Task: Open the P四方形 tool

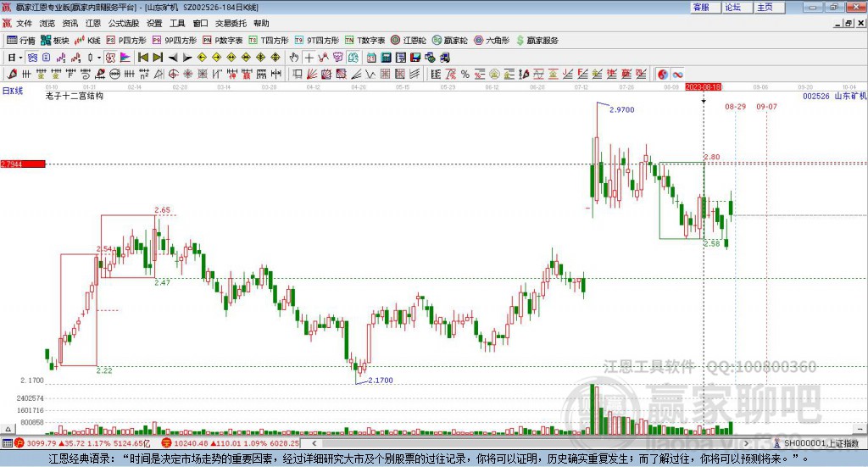Action: tap(126, 41)
